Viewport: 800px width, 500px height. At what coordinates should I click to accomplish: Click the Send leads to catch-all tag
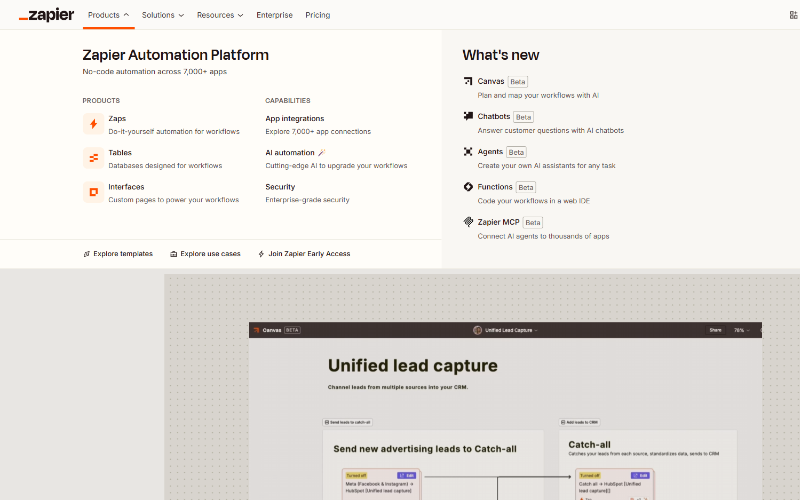click(x=347, y=422)
